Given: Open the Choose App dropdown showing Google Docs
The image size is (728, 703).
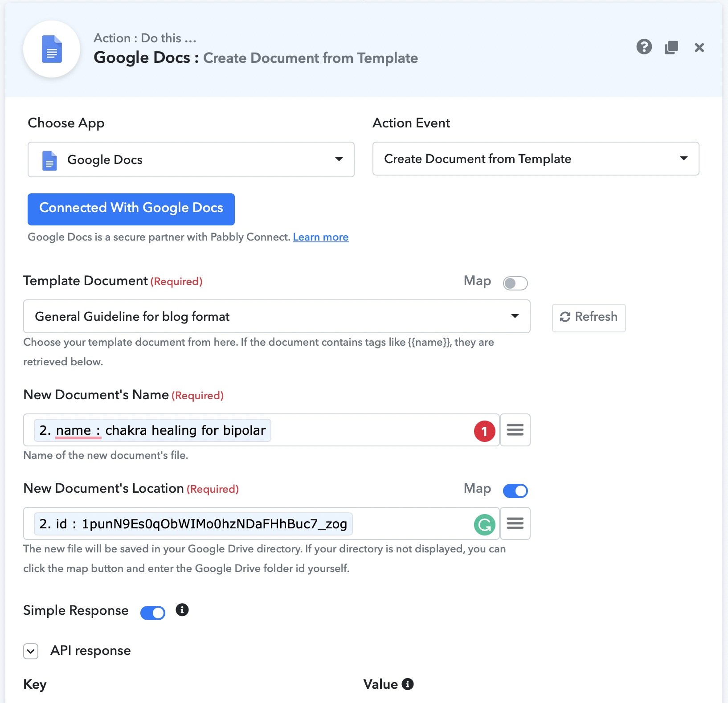Looking at the screenshot, I should 191,159.
